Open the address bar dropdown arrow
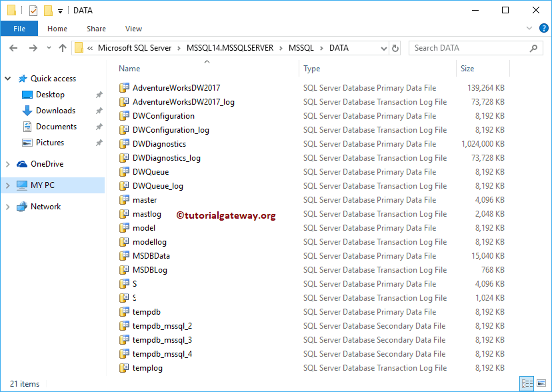This screenshot has height=392, width=552. (x=384, y=48)
